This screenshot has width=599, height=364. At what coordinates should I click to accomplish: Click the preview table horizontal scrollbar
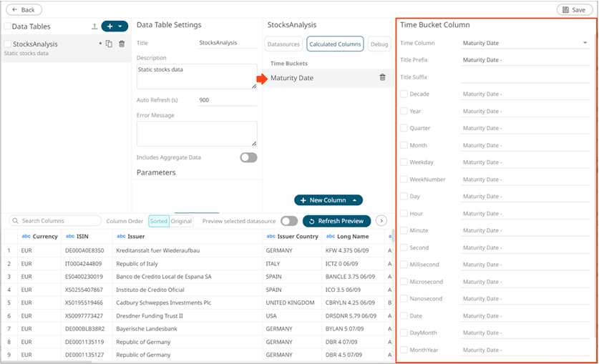pos(46,362)
